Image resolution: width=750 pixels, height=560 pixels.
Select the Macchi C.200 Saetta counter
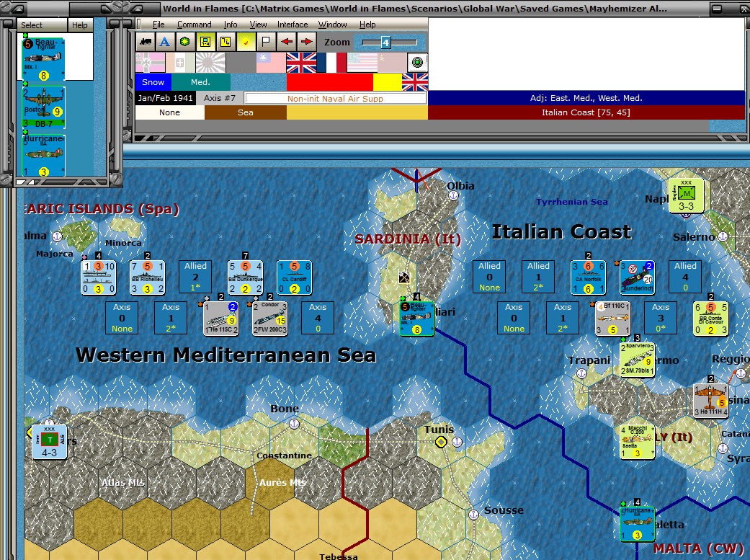[x=637, y=442]
